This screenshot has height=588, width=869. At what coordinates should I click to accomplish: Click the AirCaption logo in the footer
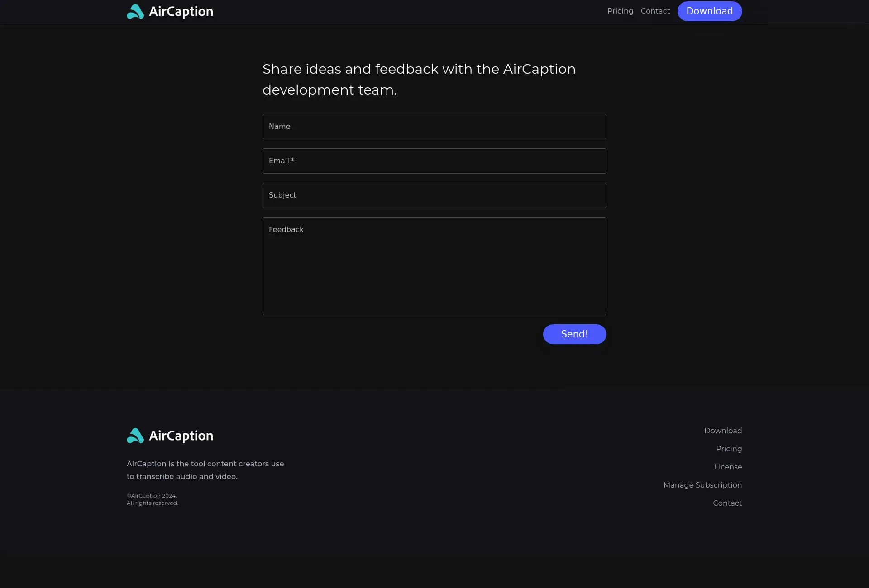tap(170, 436)
